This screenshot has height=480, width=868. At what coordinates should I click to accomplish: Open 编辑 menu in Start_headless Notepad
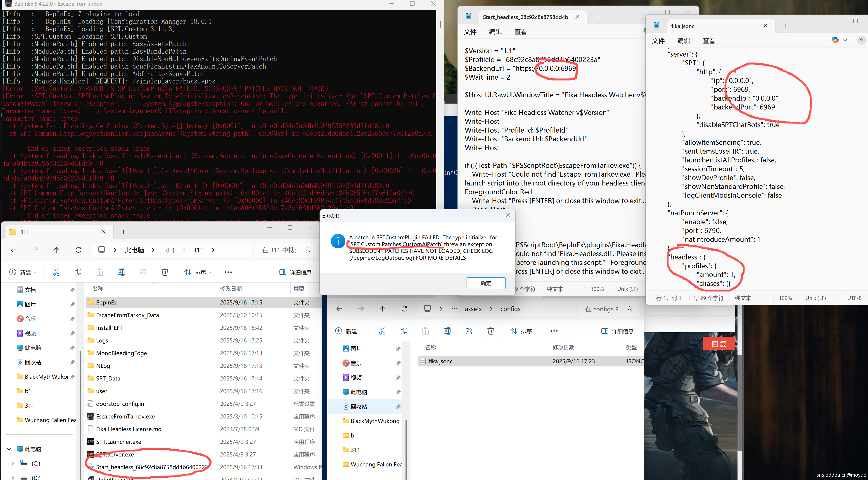click(495, 32)
